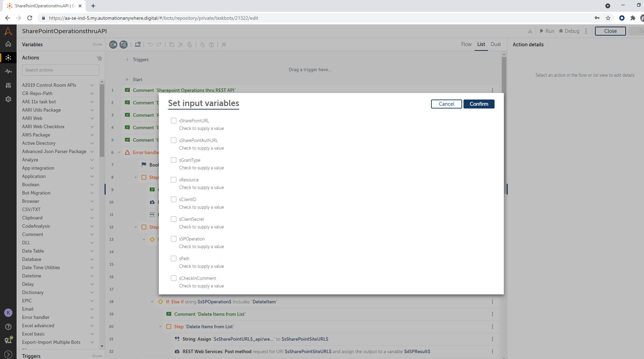The image size is (644, 359).
Task: Open options menu for DeleteItem row
Action: point(492,302)
